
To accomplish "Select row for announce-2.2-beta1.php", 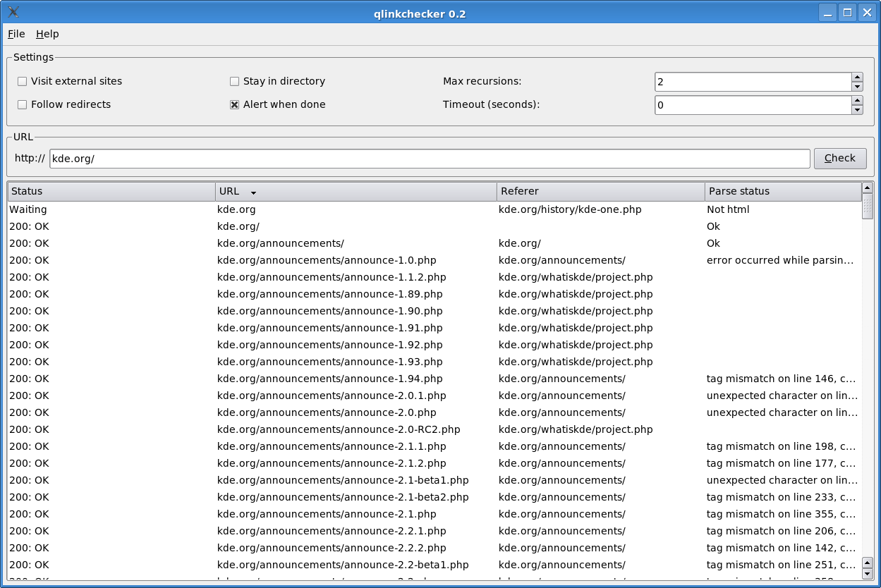I will click(x=435, y=565).
